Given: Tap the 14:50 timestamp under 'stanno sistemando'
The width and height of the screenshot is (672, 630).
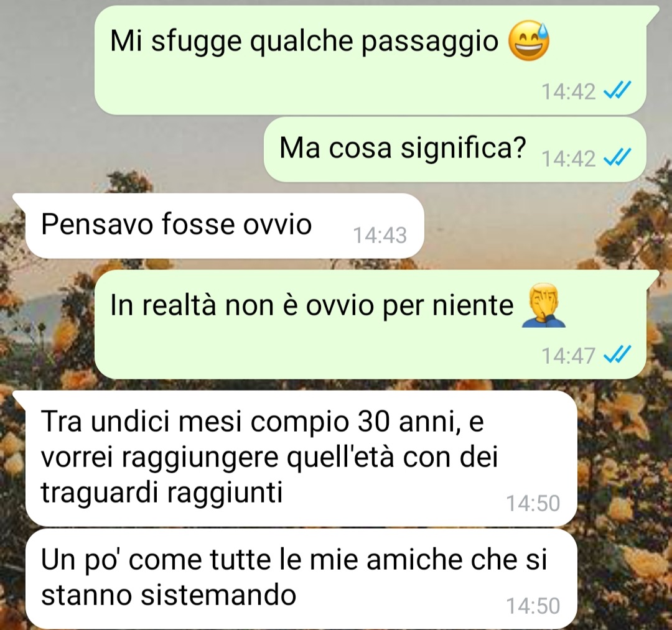Looking at the screenshot, I should point(533,606).
